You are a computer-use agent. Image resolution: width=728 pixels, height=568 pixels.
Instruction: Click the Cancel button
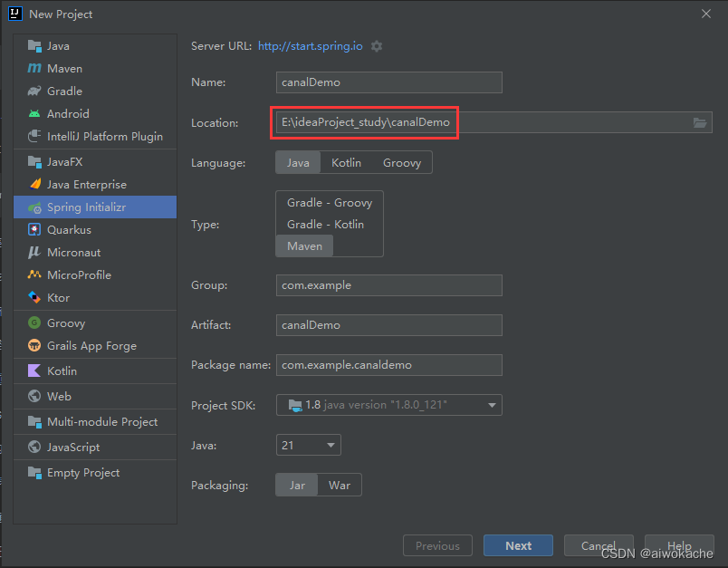point(599,545)
